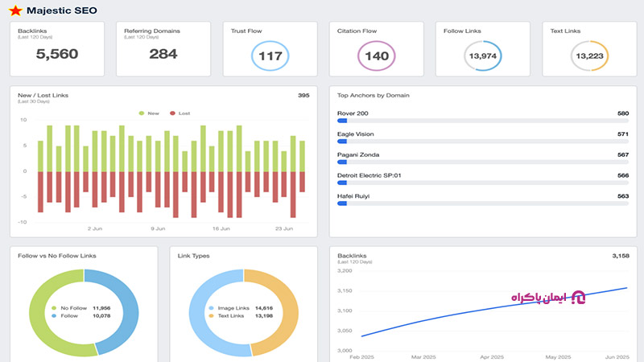This screenshot has width=644, height=362.
Task: Toggle the red Lost legend marker
Action: click(172, 113)
